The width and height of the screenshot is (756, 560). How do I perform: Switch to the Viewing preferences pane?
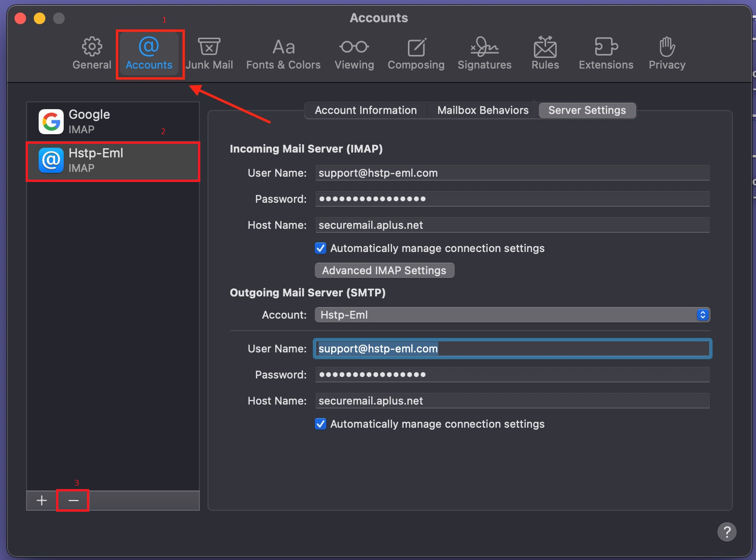coord(354,54)
